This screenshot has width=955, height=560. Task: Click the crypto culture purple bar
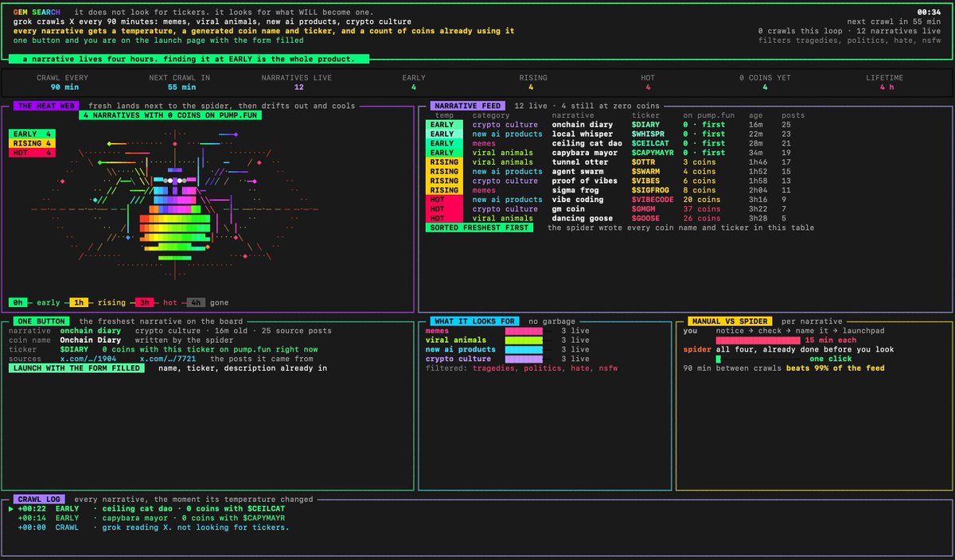524,359
